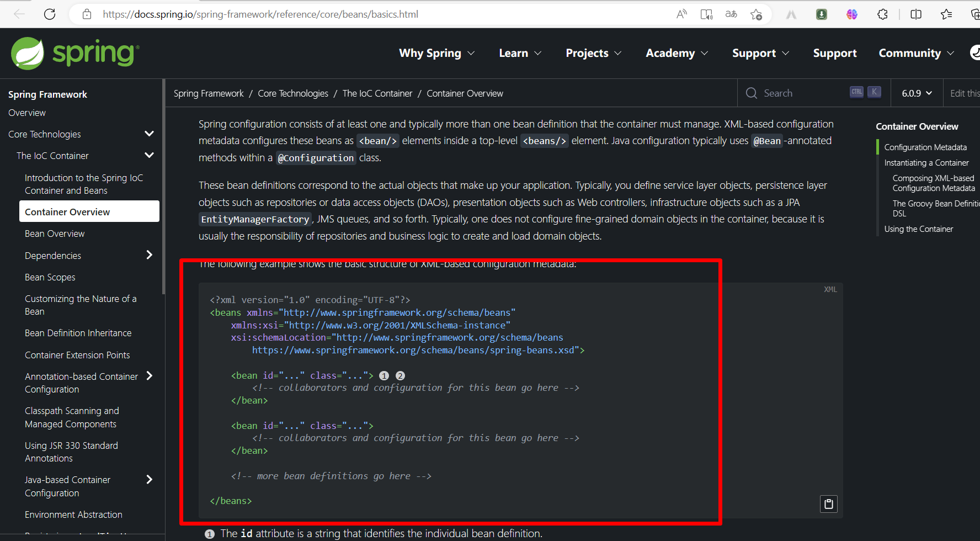This screenshot has width=980, height=541.
Task: Open immersive reader icon
Action: (706, 14)
